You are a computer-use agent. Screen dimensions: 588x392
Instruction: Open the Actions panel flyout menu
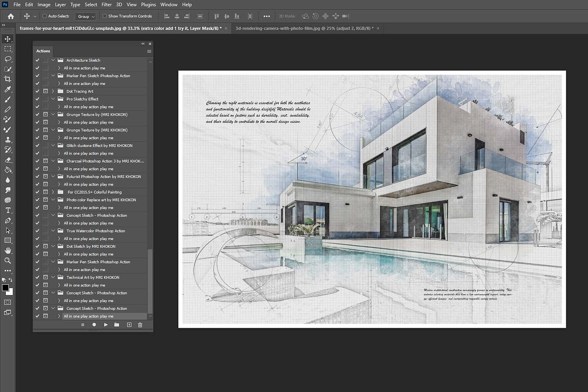[149, 51]
